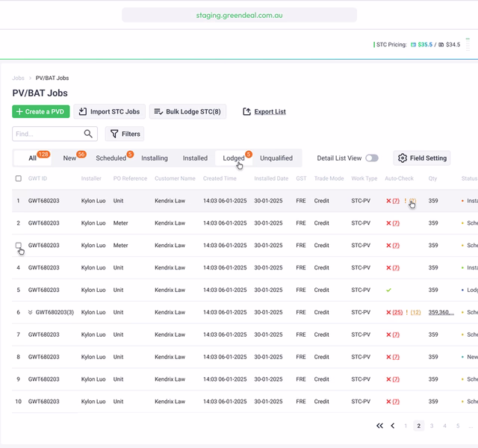The height and width of the screenshot is (448, 478).
Task: Expand the grouped GWT680203(3) row
Action: tap(31, 313)
